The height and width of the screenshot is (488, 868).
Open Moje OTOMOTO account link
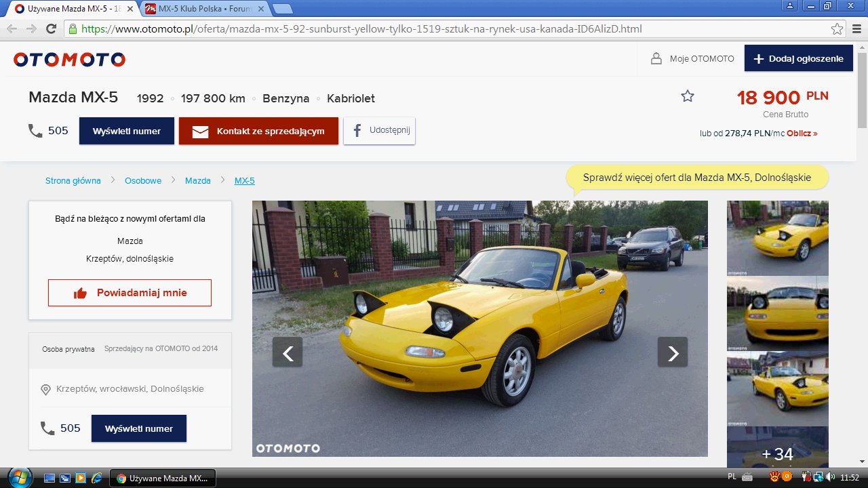pyautogui.click(x=702, y=59)
